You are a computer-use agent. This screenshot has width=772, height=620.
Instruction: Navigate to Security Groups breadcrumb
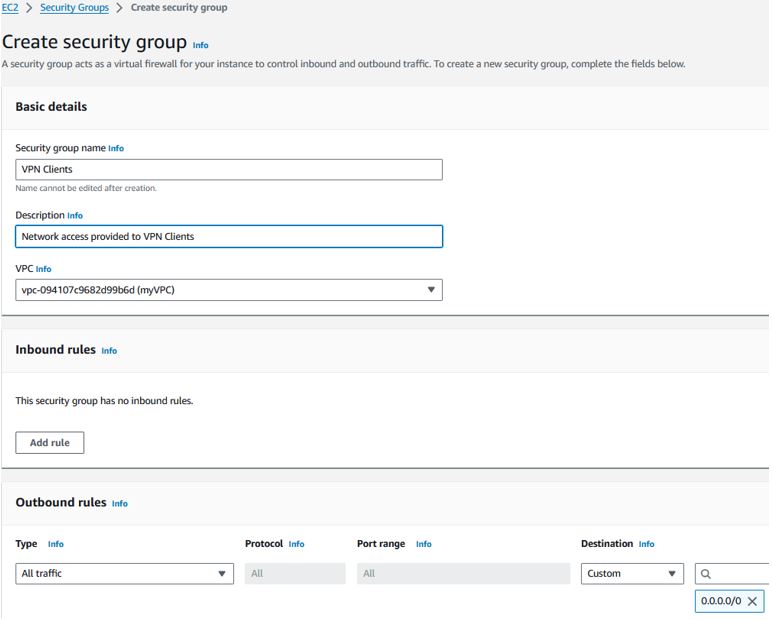74,7
